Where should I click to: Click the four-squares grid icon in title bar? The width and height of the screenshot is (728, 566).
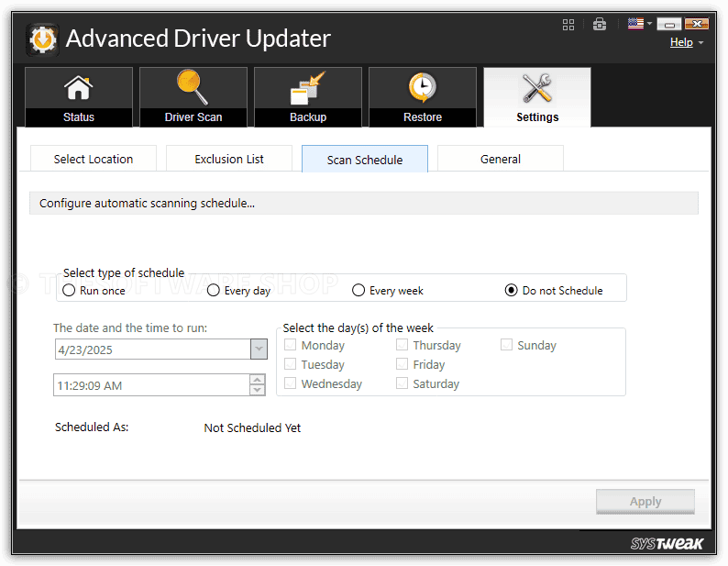click(x=568, y=25)
